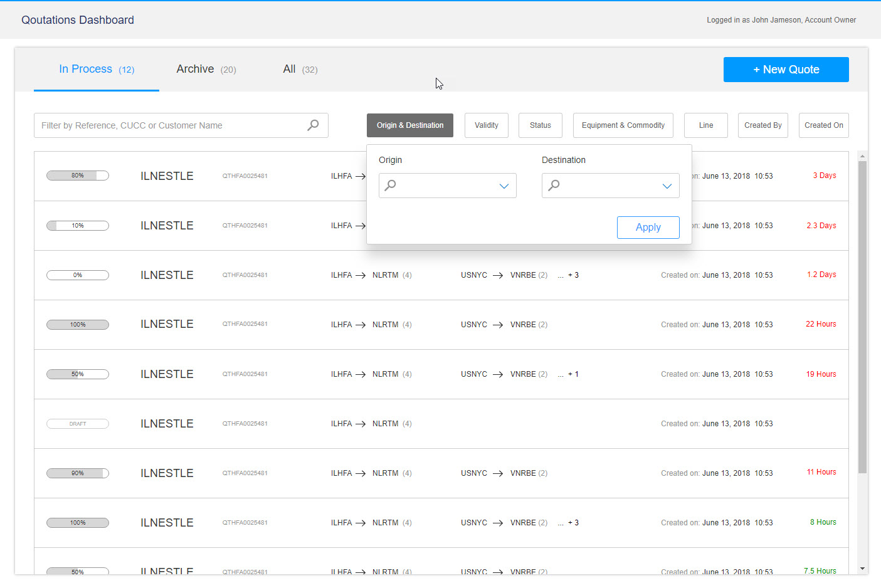Viewport: 881px width, 588px height.
Task: Expand the Origin dropdown chevron
Action: tap(504, 186)
